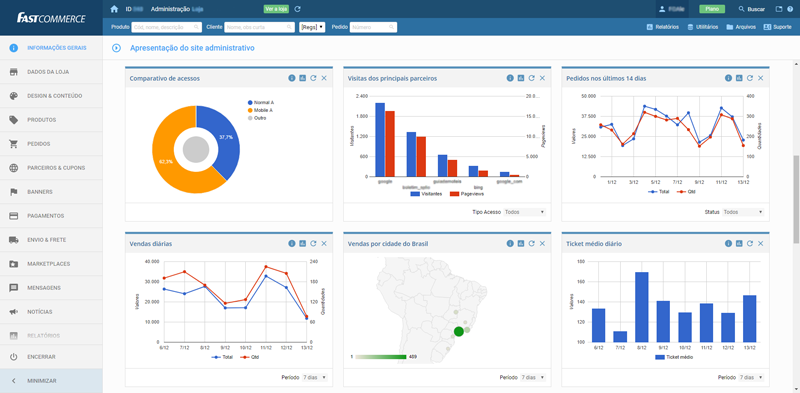Screen dimensions: 800x393
Task: Focus the Pedido Número field
Action: tap(373, 27)
